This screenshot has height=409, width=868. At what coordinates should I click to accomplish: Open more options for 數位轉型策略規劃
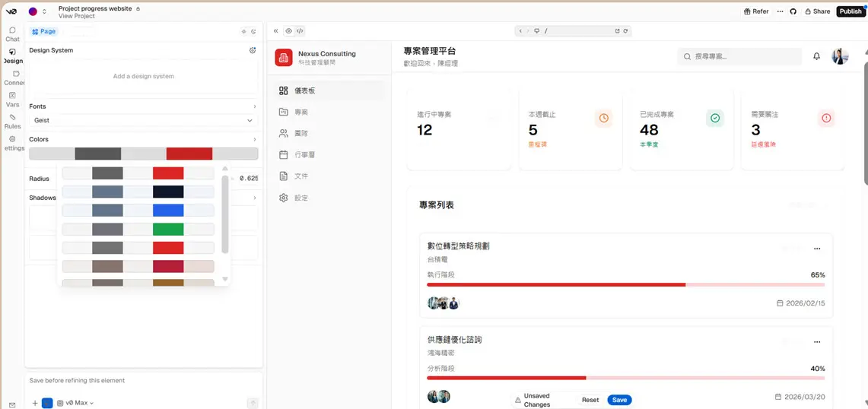pyautogui.click(x=817, y=249)
